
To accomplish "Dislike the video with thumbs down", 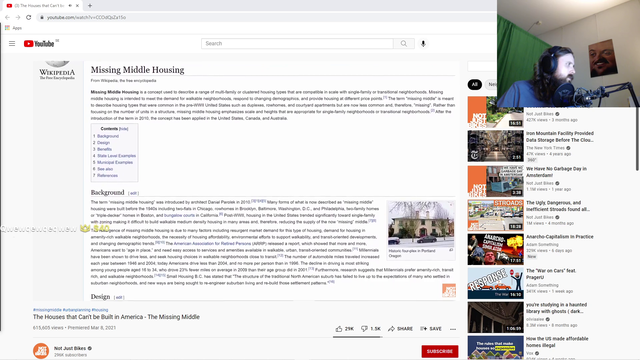I will tap(371, 329).
